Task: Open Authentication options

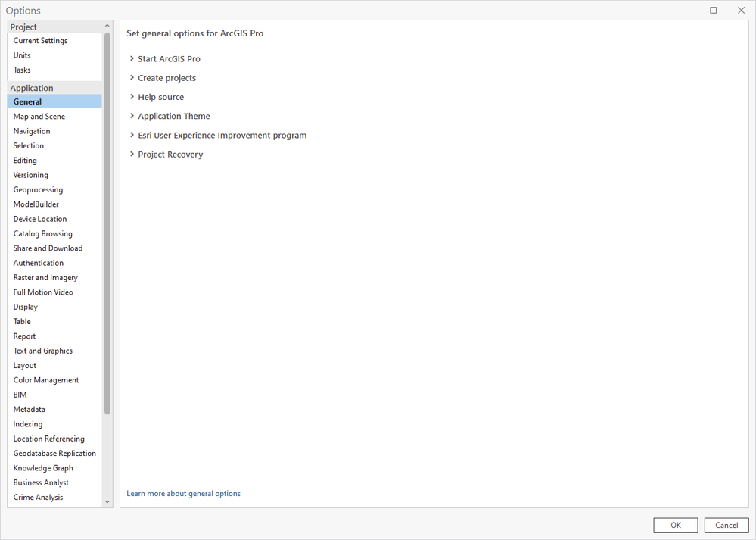Action: coord(54,263)
